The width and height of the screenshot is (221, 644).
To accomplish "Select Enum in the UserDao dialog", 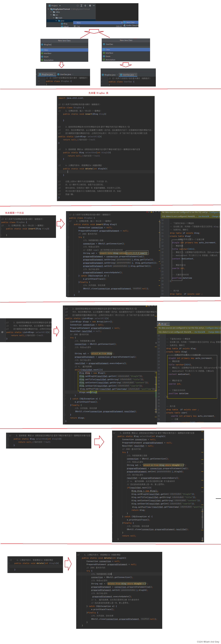I will (x=126, y=56).
